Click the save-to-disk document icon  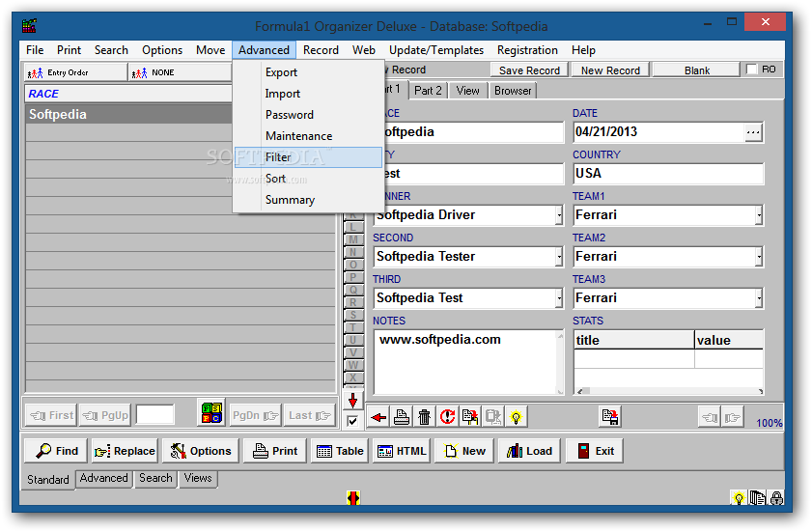(x=610, y=417)
